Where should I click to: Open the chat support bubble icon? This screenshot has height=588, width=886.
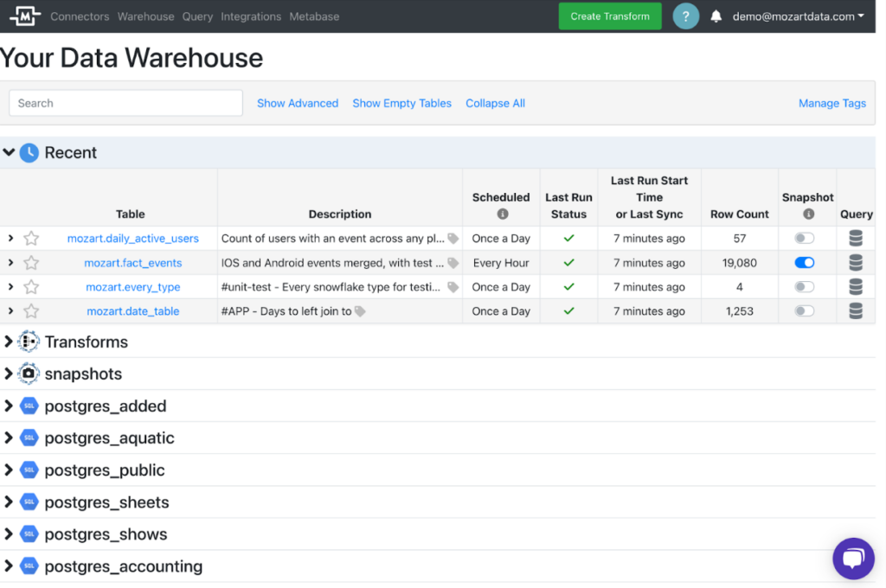(853, 558)
